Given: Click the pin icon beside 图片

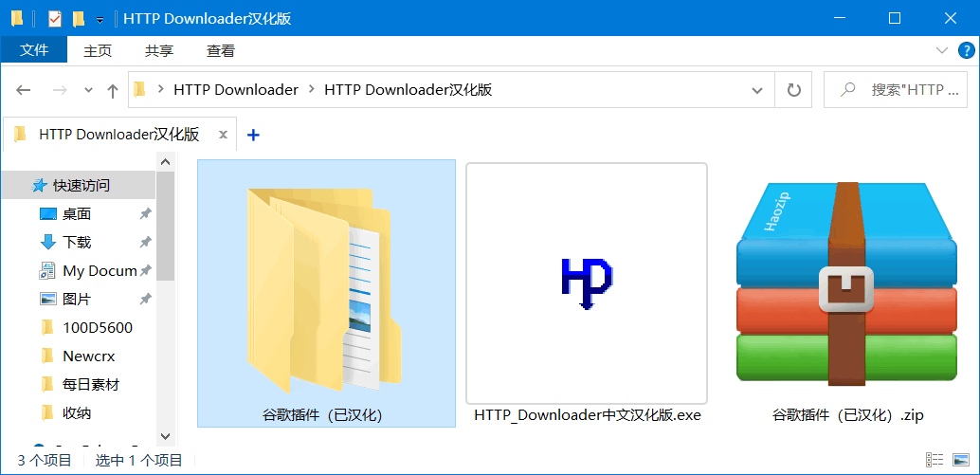Looking at the screenshot, I should tap(145, 300).
